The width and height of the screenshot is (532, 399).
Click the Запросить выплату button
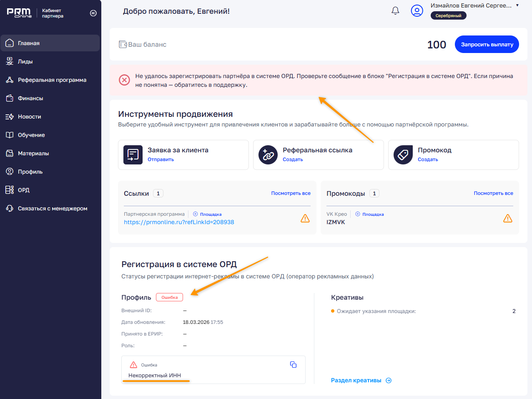[x=487, y=44]
